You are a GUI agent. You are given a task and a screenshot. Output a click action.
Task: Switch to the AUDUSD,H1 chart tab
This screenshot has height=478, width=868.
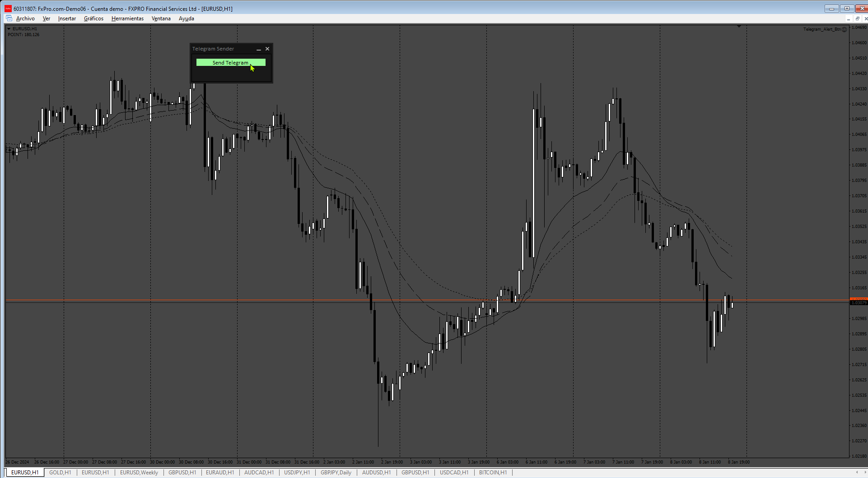point(377,473)
